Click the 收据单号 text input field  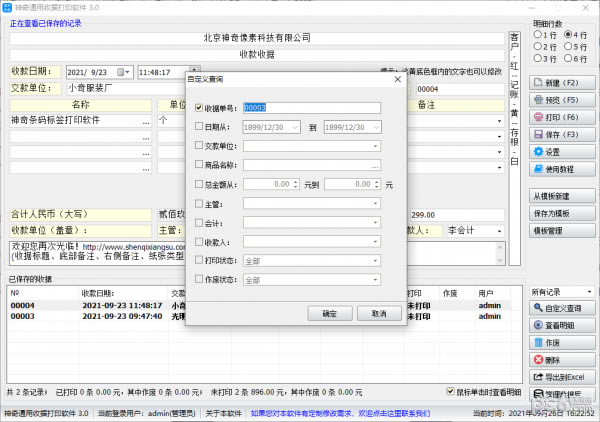click(312, 108)
